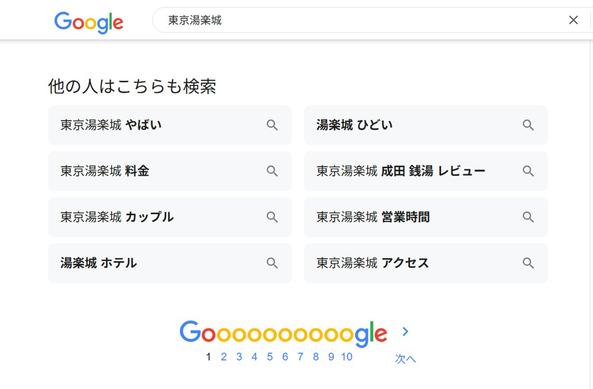Click magnifier icon beside 成田 銭湯 レビュー
Screen dimensions: 593x389
coord(528,171)
